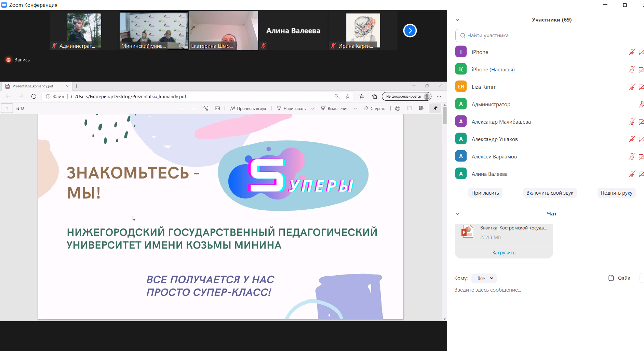Download the shared file via Загрузить
Image resolution: width=644 pixels, height=351 pixels.
pyautogui.click(x=504, y=253)
